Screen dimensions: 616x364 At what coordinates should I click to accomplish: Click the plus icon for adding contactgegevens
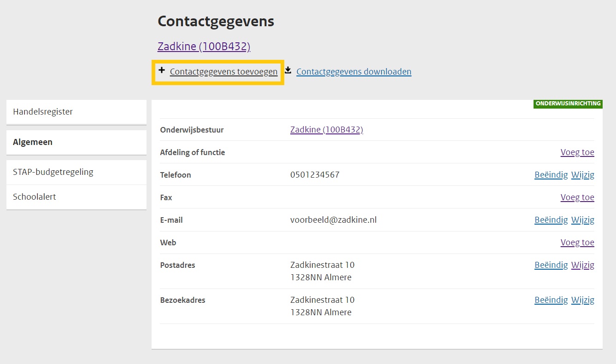pyautogui.click(x=162, y=70)
